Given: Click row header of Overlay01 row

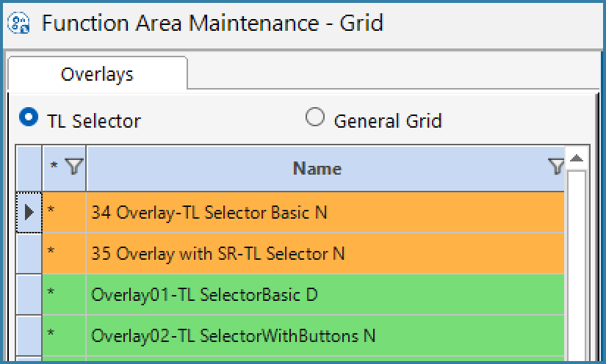Looking at the screenshot, I should coord(29,295).
